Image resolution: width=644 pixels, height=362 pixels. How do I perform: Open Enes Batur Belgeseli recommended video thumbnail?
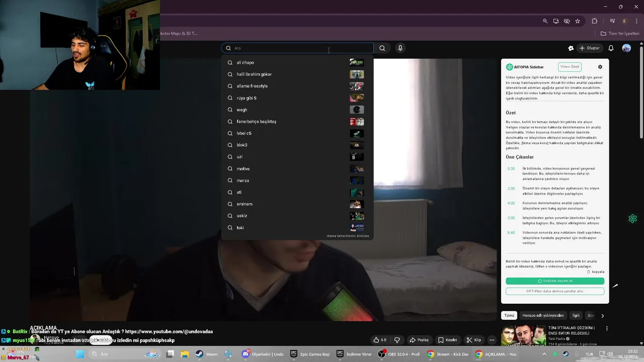pyautogui.click(x=524, y=336)
